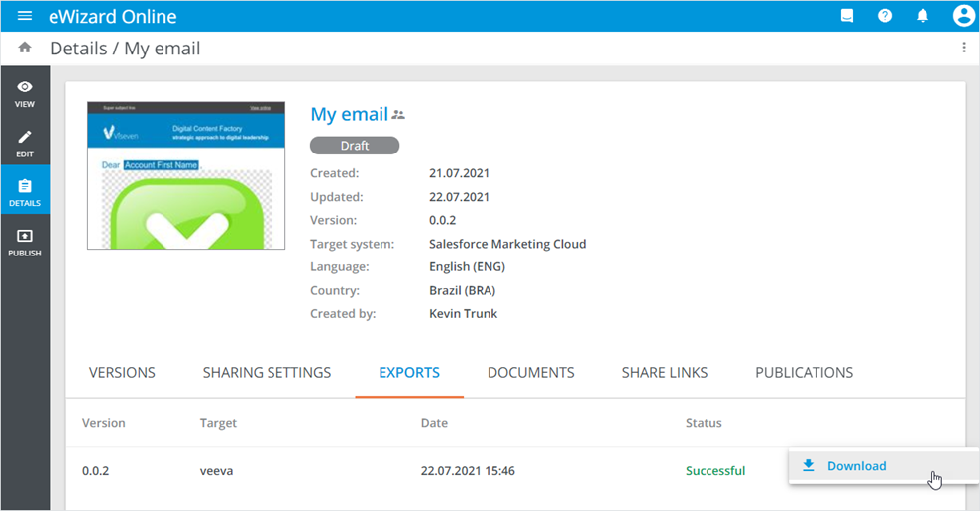Show notifications via bell icon

923,16
